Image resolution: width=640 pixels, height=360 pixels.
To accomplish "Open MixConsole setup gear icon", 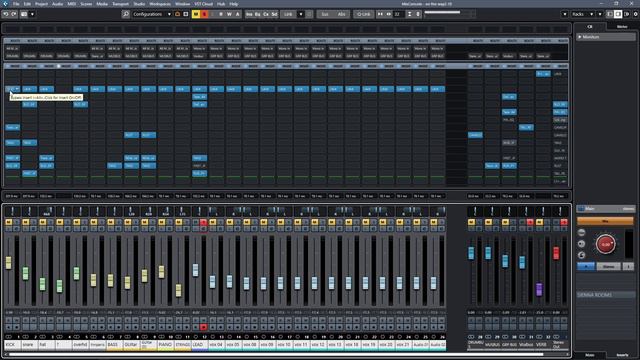I will point(636,14).
